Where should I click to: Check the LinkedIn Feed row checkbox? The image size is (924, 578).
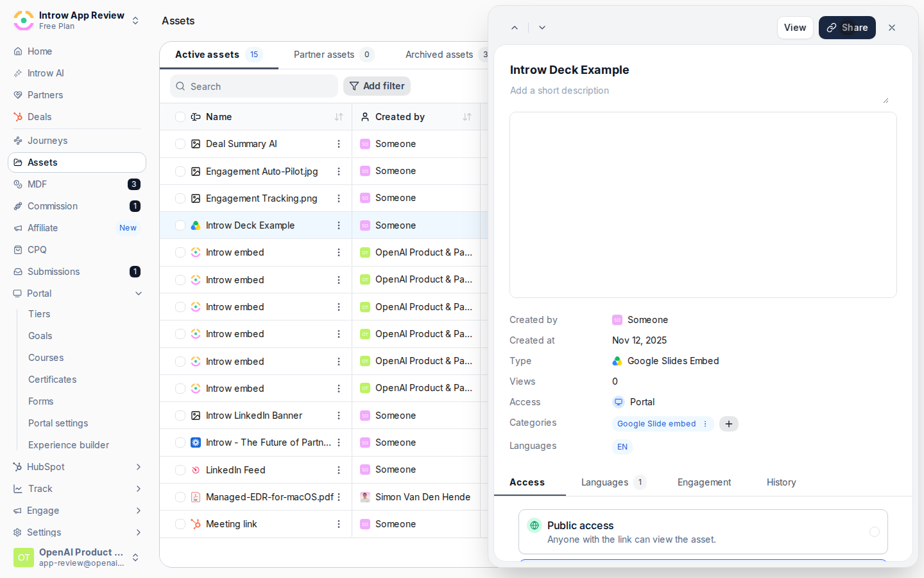click(180, 470)
